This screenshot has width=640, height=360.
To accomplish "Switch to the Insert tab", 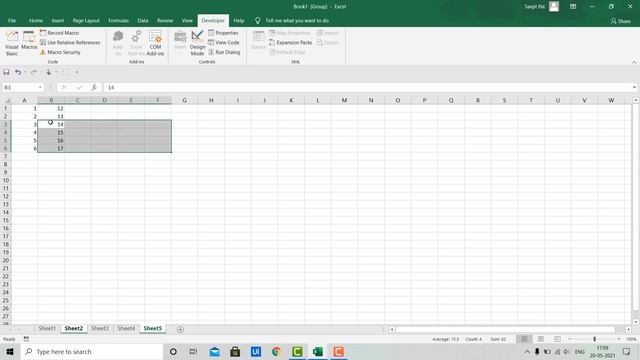I will pos(58,20).
